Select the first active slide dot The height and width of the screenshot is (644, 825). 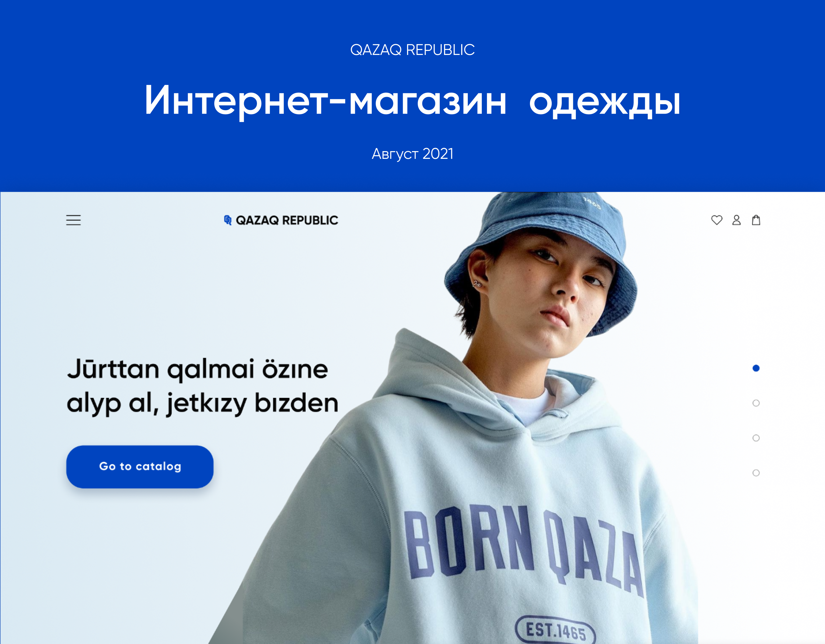pyautogui.click(x=756, y=368)
